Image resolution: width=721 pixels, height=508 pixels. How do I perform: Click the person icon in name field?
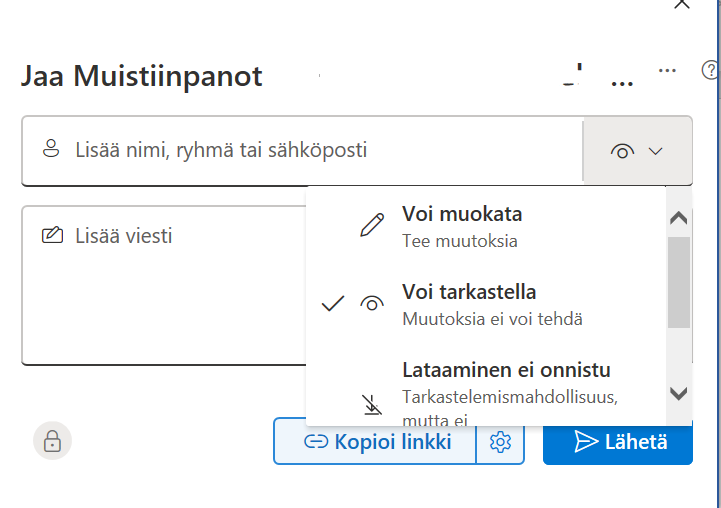point(51,150)
